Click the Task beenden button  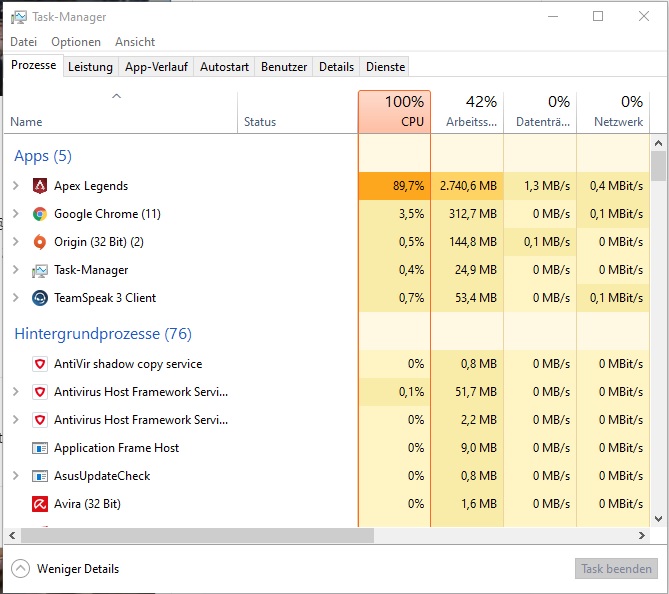(616, 569)
